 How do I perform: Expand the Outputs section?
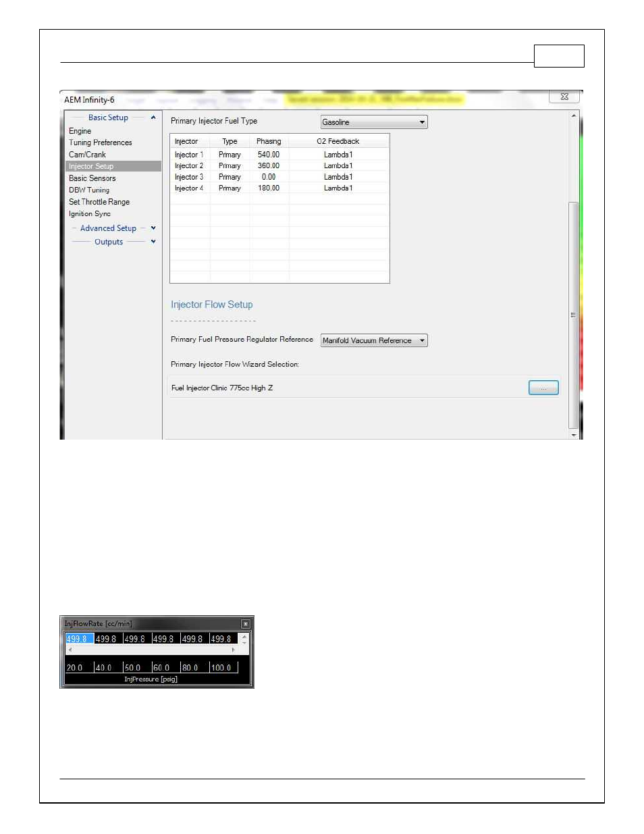pyautogui.click(x=153, y=242)
